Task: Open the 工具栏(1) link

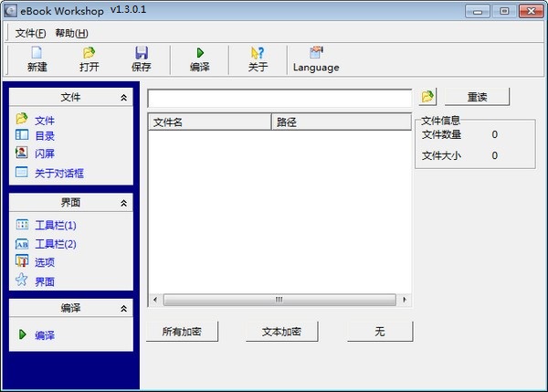Action: [56, 225]
